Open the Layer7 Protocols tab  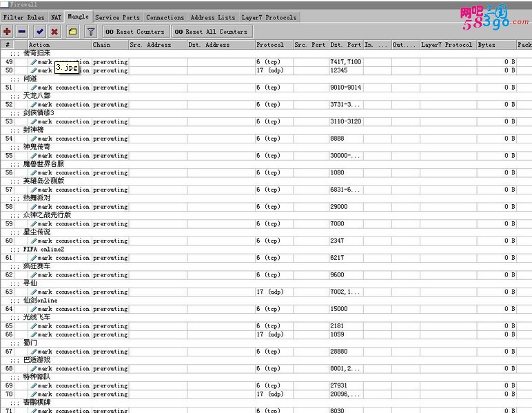tap(269, 17)
